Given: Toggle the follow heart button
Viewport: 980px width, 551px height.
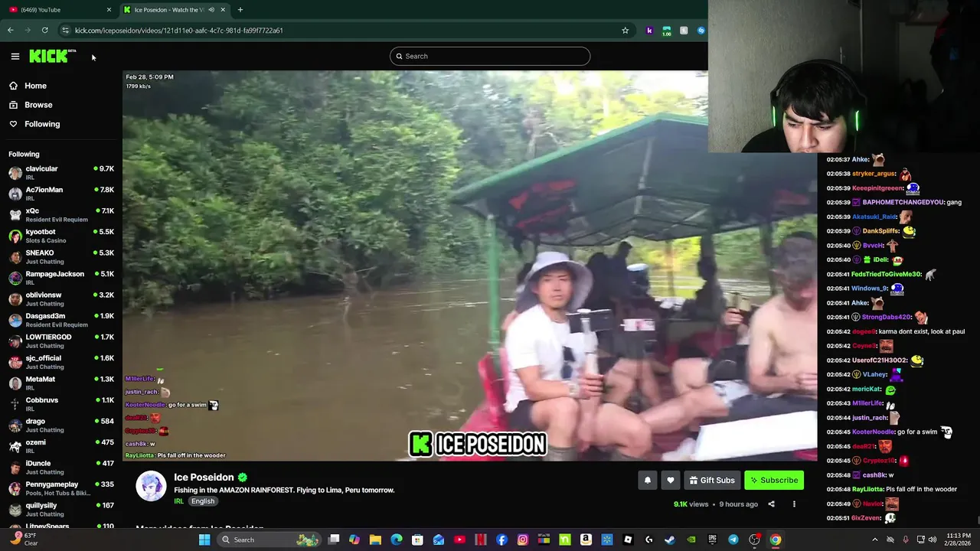Looking at the screenshot, I should [x=671, y=481].
